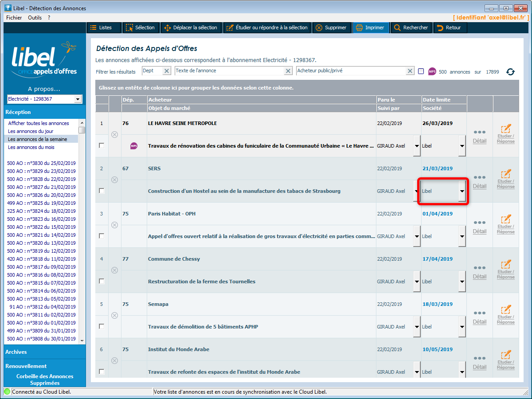Clear the Dept filter with its X
The image size is (532, 399).
tap(167, 71)
